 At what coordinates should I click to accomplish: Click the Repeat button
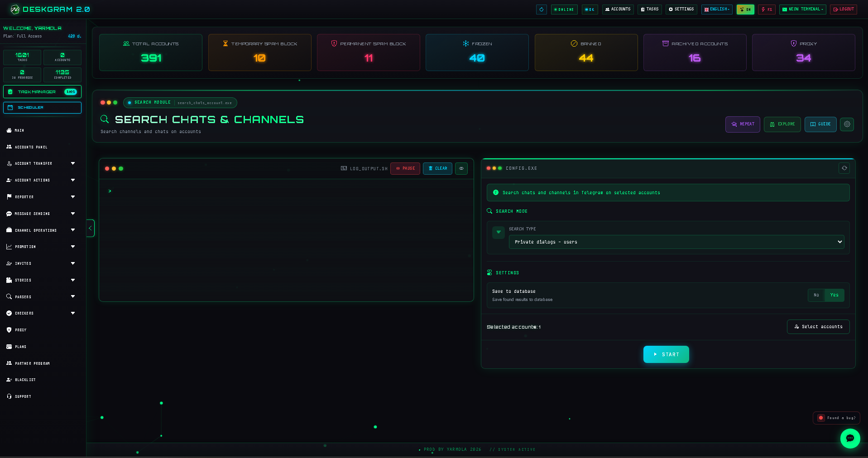743,124
